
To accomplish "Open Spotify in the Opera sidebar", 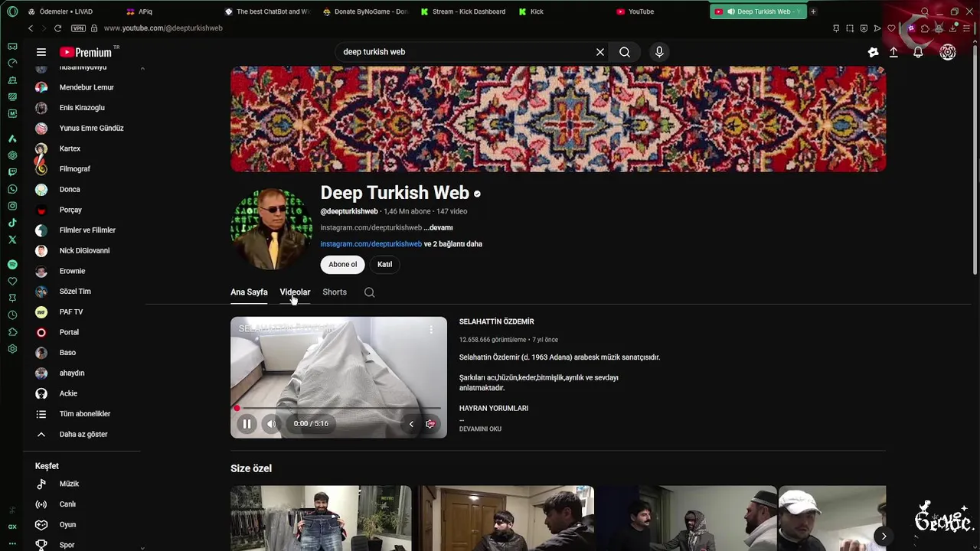I will point(12,264).
